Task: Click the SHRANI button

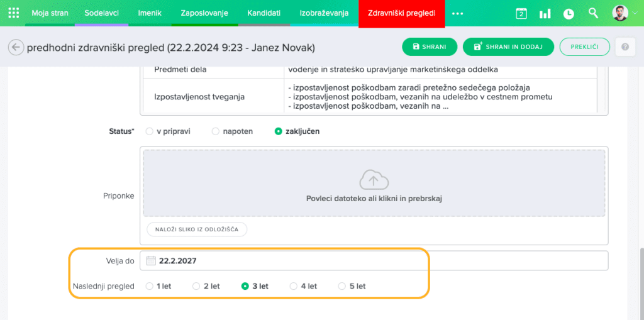Action: pyautogui.click(x=430, y=47)
